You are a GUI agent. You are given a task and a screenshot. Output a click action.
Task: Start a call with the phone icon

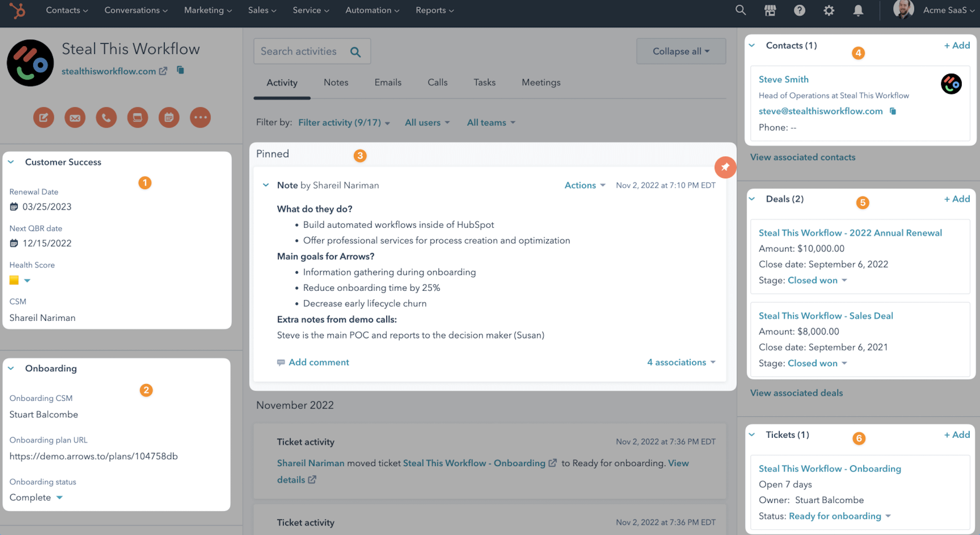(106, 117)
